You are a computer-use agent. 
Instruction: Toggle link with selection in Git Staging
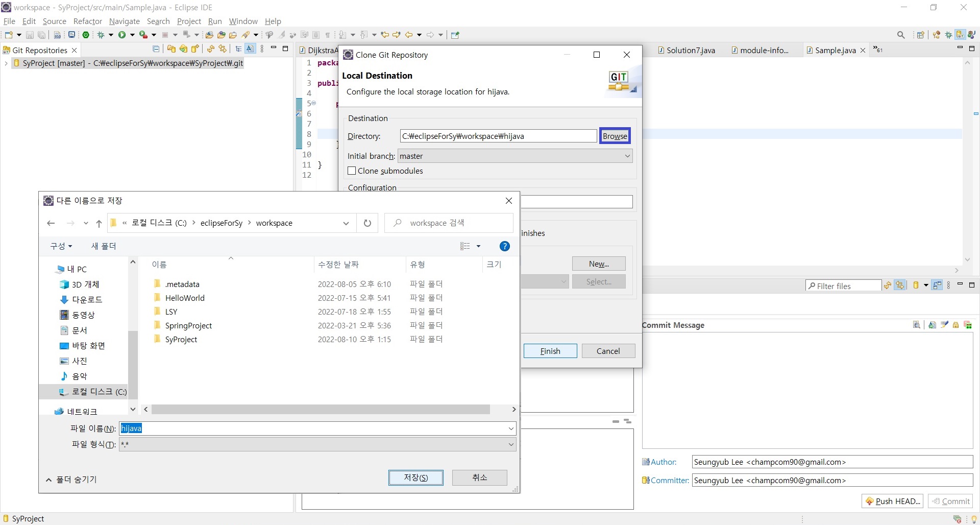[x=900, y=285]
